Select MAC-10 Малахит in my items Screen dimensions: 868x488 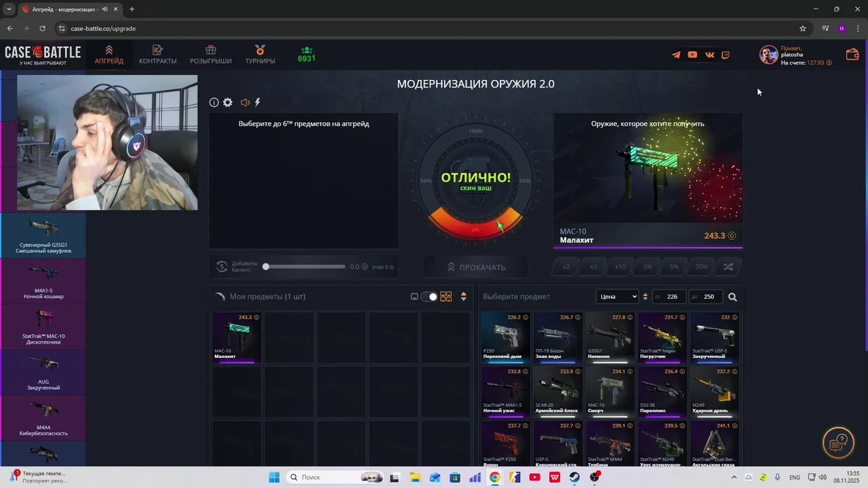point(237,338)
